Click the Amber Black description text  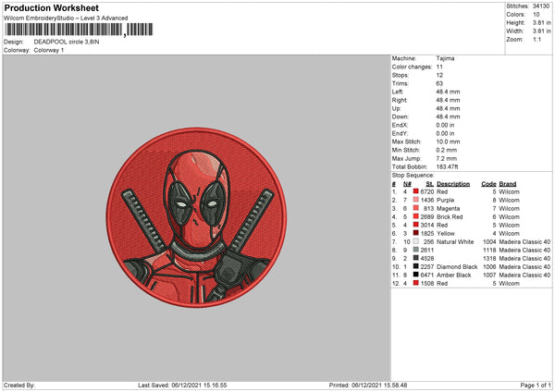click(454, 276)
